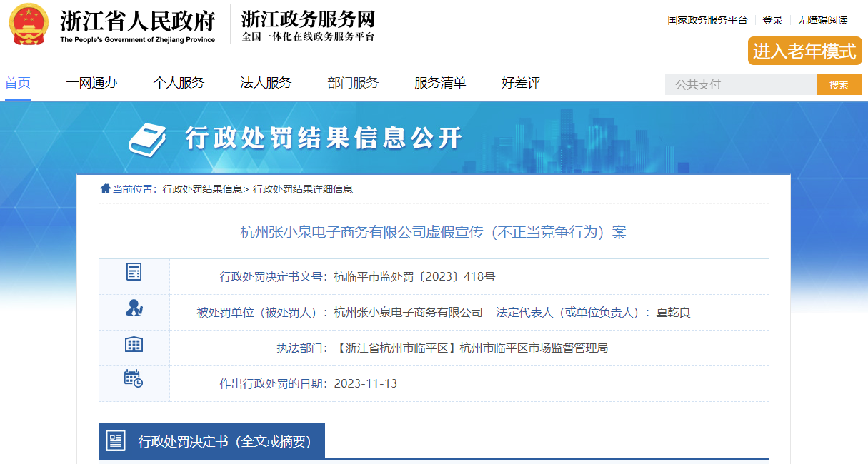This screenshot has width=868, height=464.
Task: Click the document icon beside 行政处罚决定书文号
Action: [134, 272]
